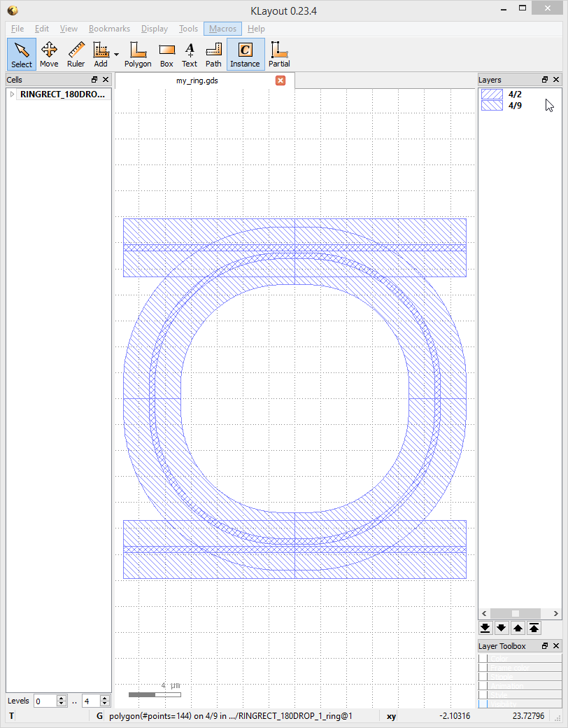
Task: Click the layer 4/2 hatch pattern swatch
Action: click(x=492, y=94)
